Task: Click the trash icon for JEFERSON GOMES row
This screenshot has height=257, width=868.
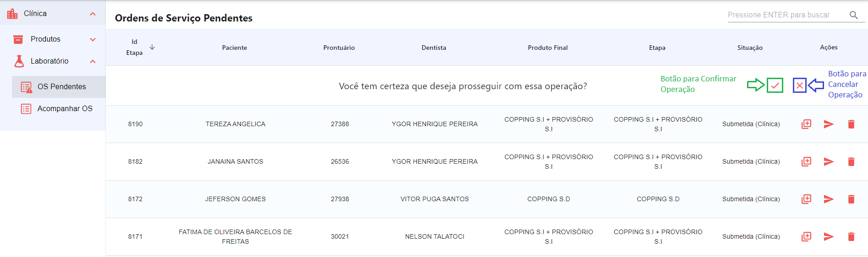Action: pyautogui.click(x=851, y=199)
